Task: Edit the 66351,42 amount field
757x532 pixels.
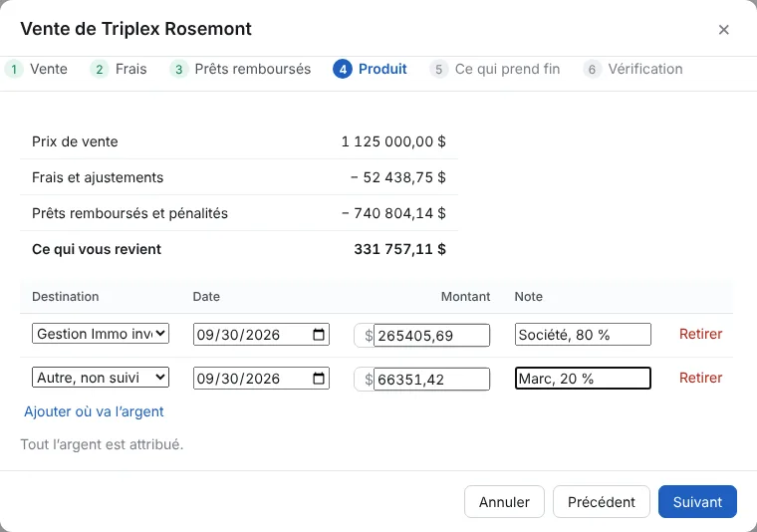Action: click(x=431, y=379)
